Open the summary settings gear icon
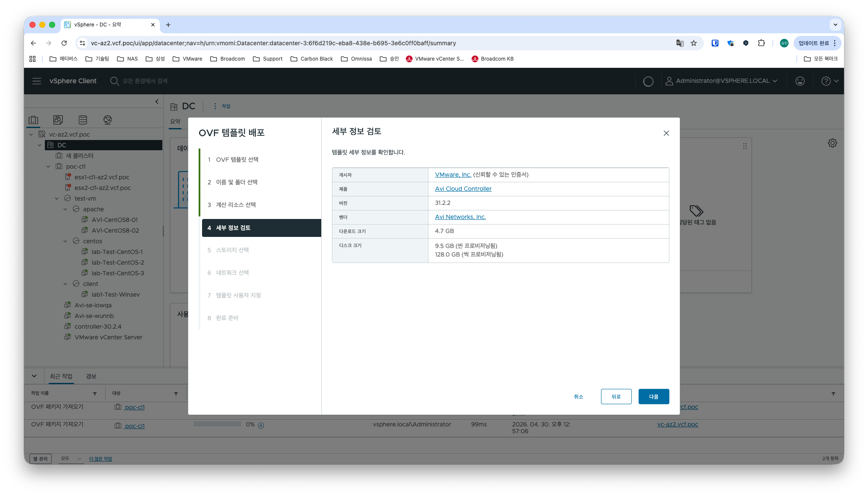868x496 pixels. point(833,143)
